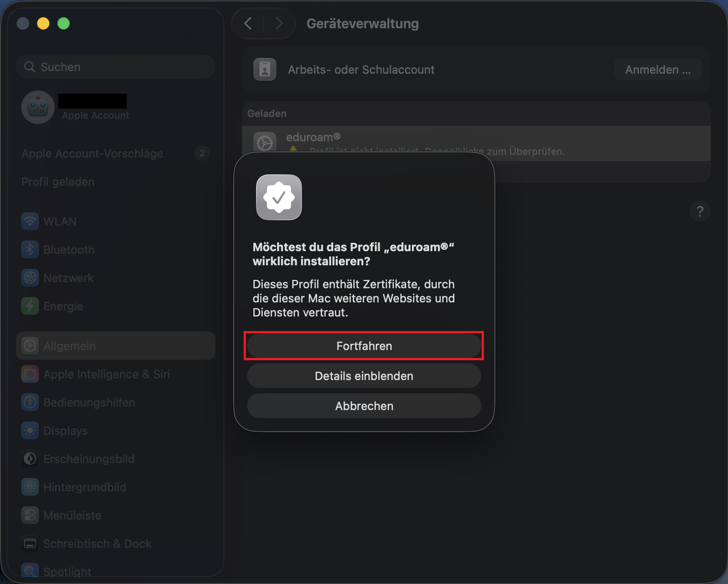Screen dimensions: 728x584
Task: Click the profile verification badge icon in dialog
Action: coord(279,197)
